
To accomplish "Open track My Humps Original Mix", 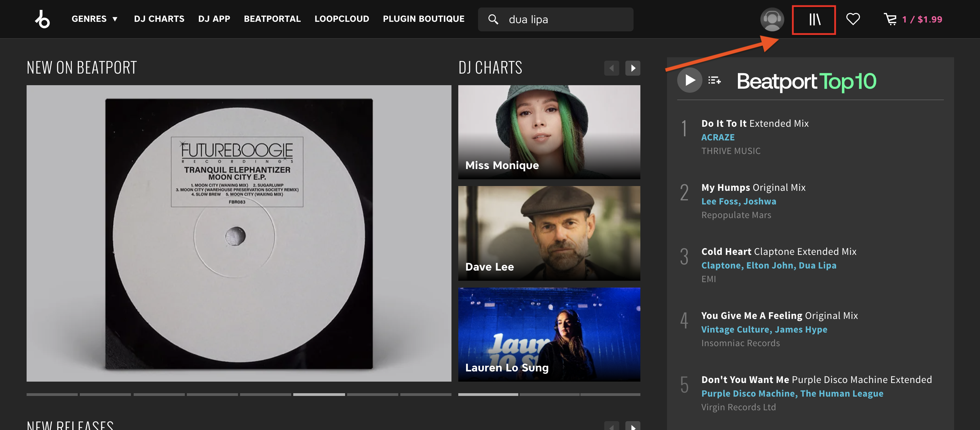I will click(x=753, y=187).
